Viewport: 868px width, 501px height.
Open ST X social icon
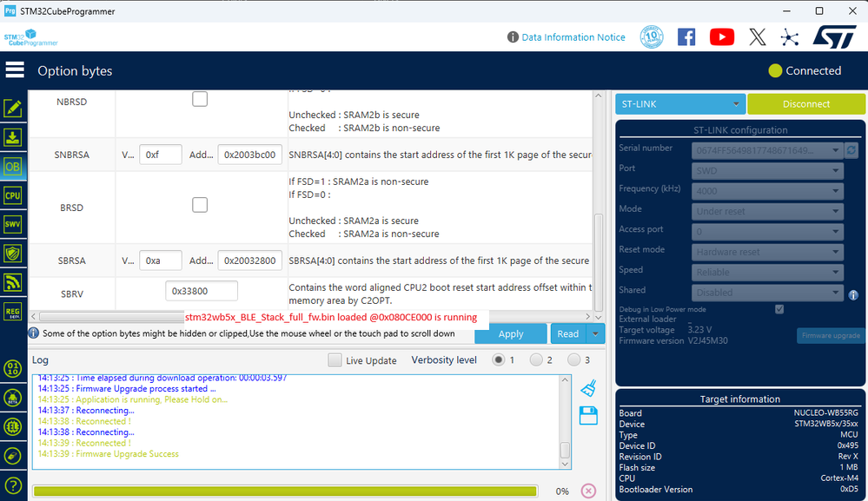758,37
